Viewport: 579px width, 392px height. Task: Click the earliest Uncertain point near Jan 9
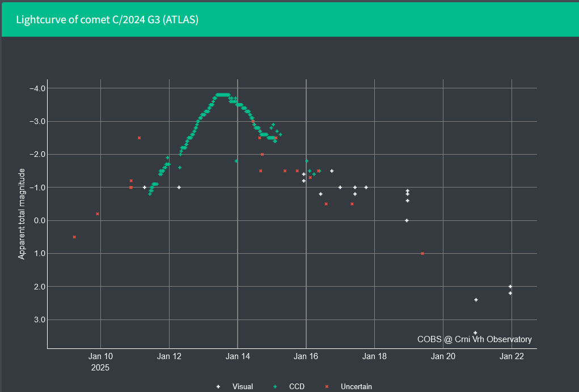74,237
